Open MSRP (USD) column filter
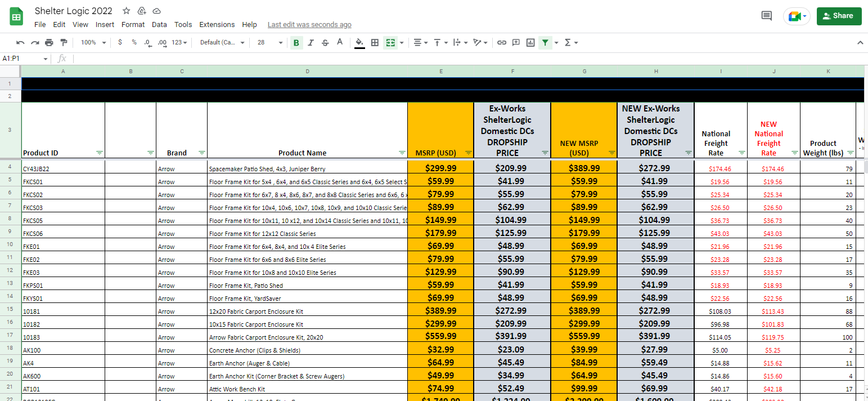This screenshot has height=401, width=868. pos(469,153)
